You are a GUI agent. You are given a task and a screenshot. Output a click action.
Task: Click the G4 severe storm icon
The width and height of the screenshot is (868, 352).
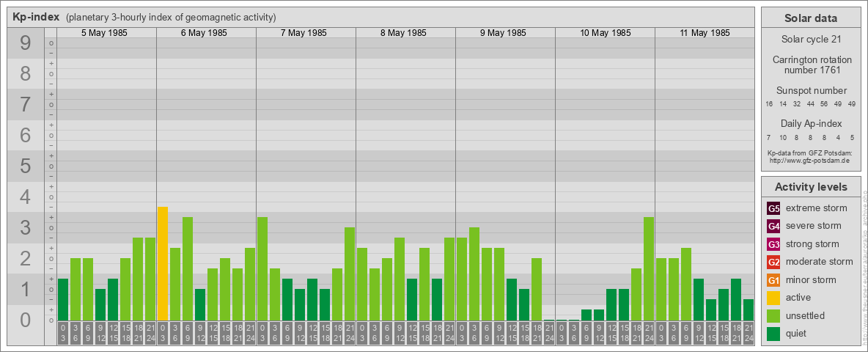pyautogui.click(x=774, y=226)
